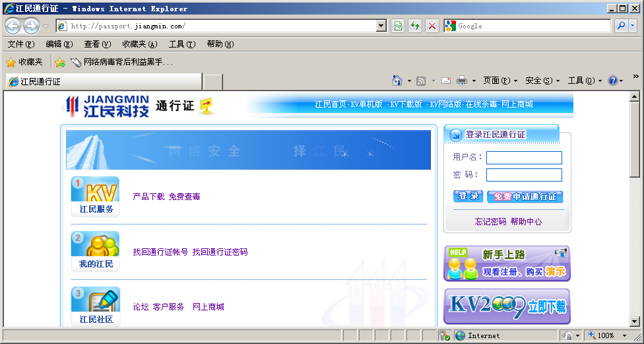Refresh the page with green arrows icon

click(415, 26)
